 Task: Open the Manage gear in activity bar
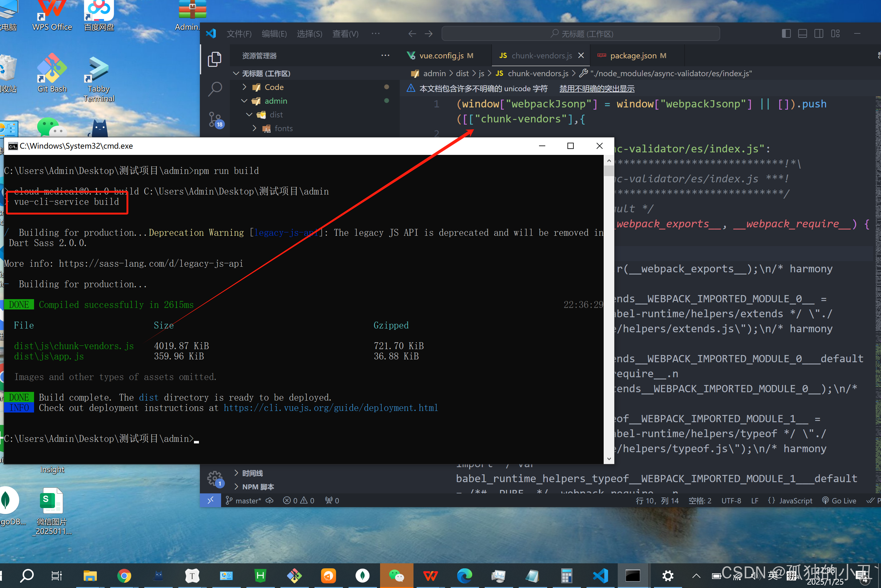pyautogui.click(x=215, y=478)
